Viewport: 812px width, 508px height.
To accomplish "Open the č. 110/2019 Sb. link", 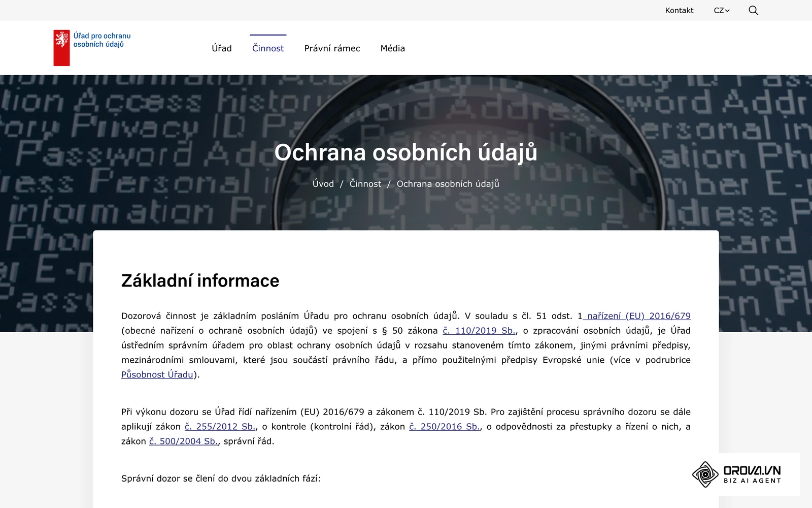I will point(479,331).
